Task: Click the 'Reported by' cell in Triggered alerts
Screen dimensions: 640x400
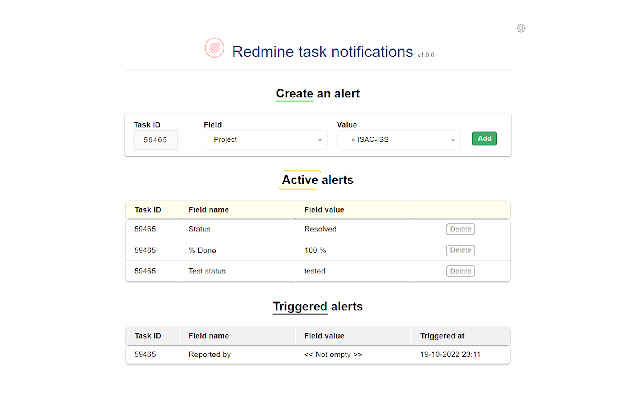Action: pyautogui.click(x=209, y=354)
